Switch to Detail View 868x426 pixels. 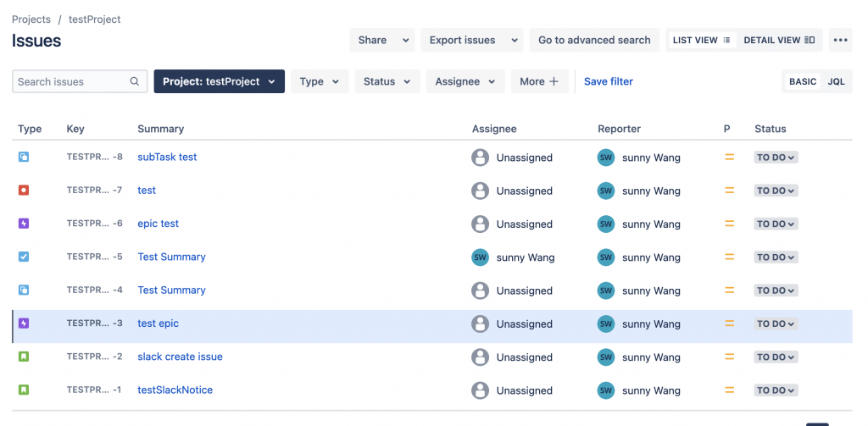pos(778,40)
